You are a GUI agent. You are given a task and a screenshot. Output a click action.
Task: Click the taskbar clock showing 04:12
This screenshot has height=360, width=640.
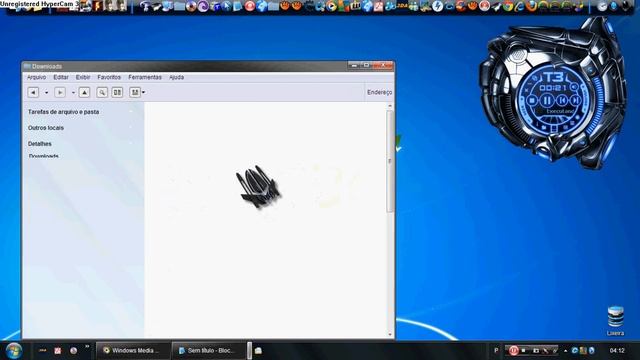tap(617, 351)
